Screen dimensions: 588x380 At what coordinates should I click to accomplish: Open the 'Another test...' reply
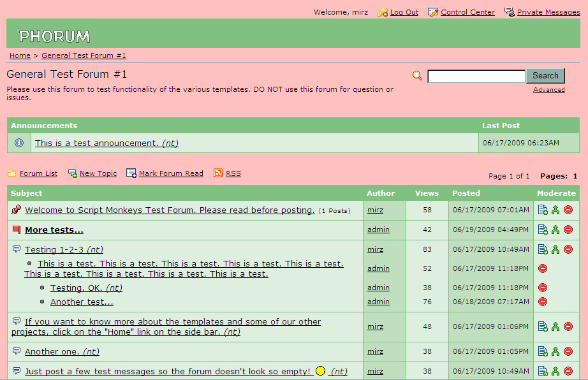(x=82, y=302)
